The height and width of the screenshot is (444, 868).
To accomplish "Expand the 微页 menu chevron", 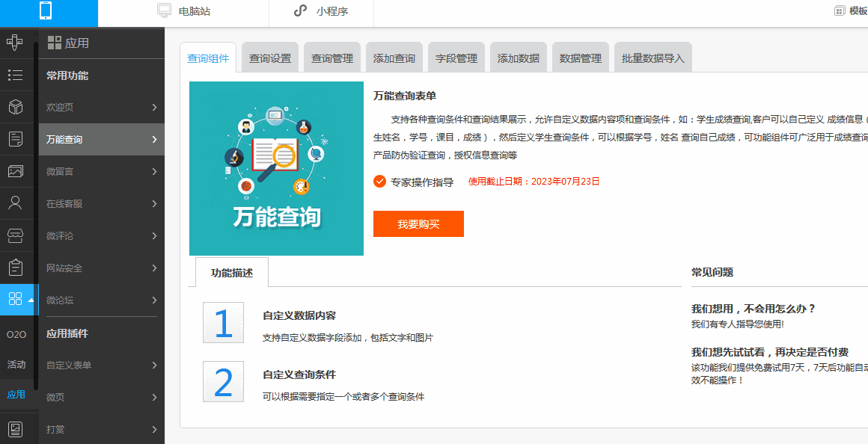I will coord(154,397).
